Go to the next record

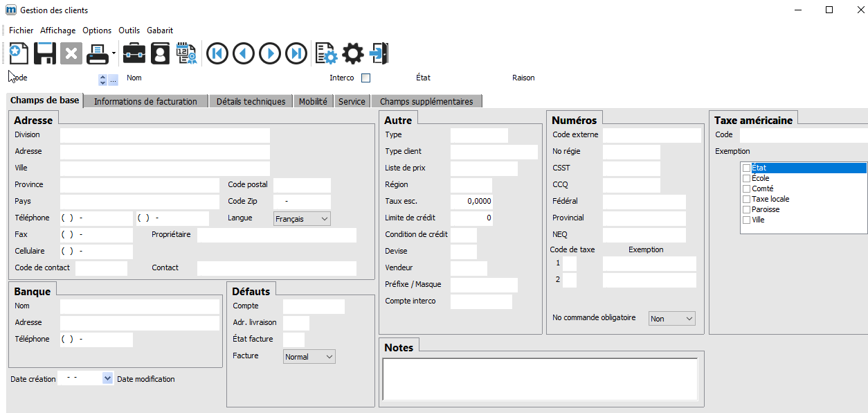(x=270, y=53)
